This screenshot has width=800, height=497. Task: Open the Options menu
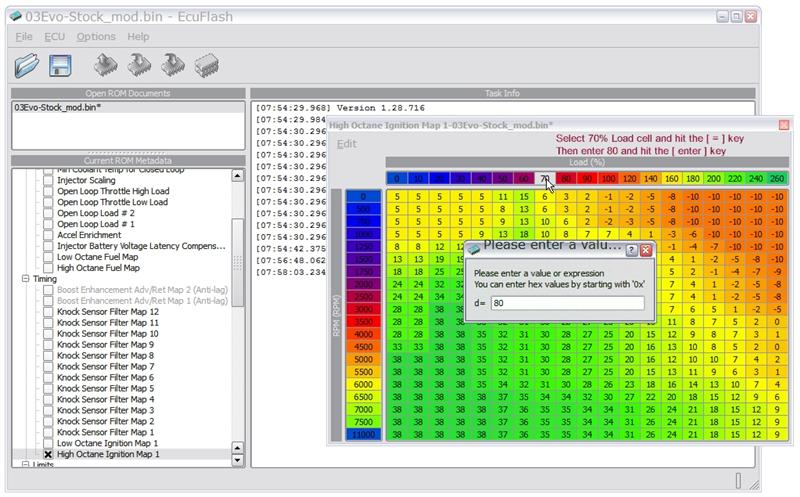point(96,37)
